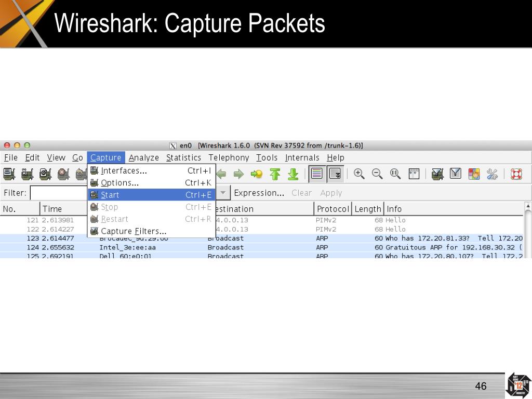This screenshot has width=532, height=399.
Task: Sort by the Protocol column header
Action: coord(333,209)
